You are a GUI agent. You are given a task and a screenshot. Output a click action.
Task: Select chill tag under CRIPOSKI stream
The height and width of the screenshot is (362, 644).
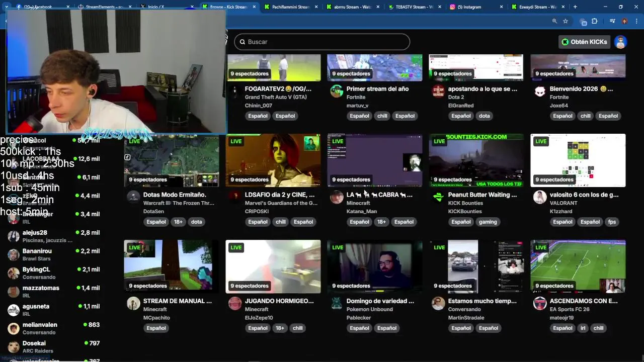tap(281, 222)
